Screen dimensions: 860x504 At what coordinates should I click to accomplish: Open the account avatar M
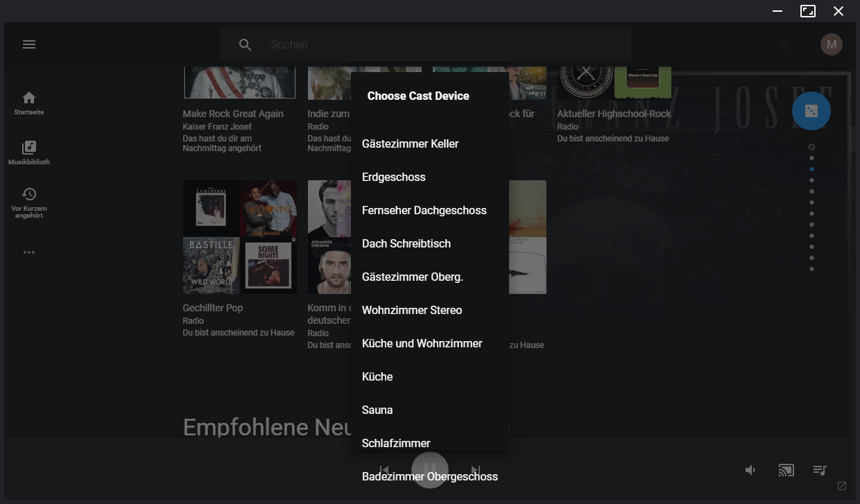(832, 44)
